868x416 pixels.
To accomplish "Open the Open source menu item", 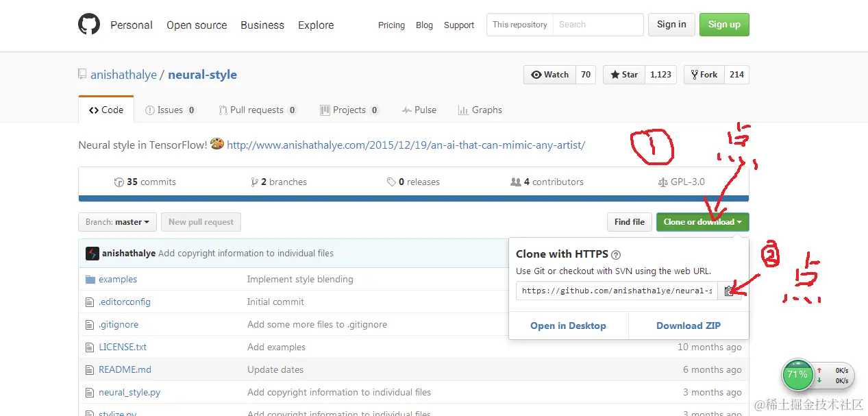I will 197,25.
